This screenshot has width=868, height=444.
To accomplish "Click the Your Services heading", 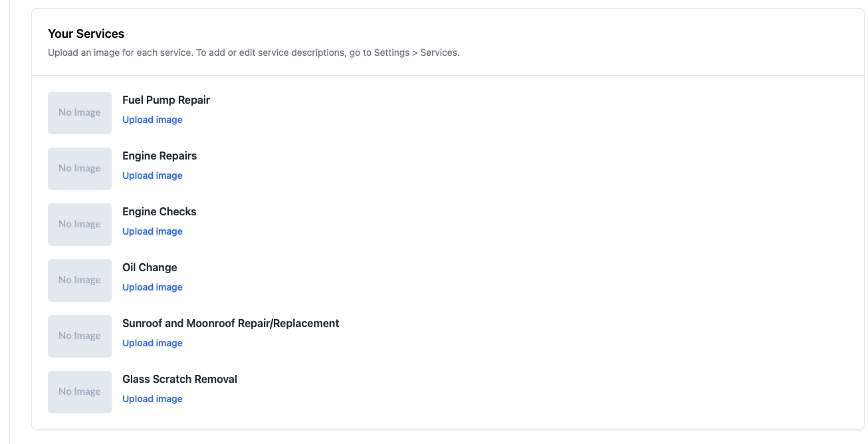I will [86, 34].
